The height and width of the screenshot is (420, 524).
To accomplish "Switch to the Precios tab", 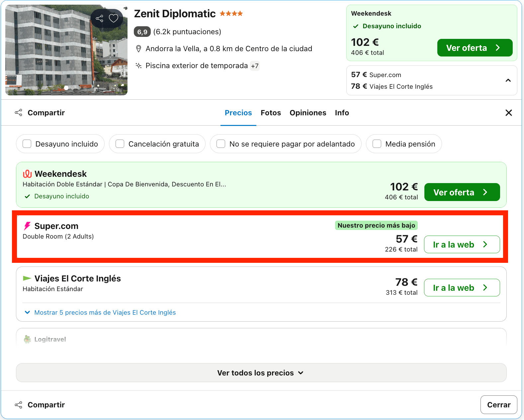I will [238, 113].
